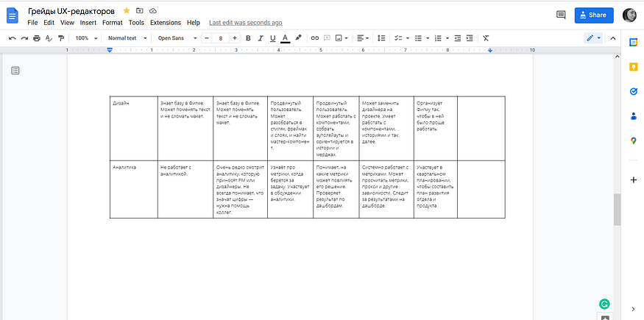Image resolution: width=644 pixels, height=320 pixels.
Task: Open the Extensions menu
Action: (x=166, y=23)
